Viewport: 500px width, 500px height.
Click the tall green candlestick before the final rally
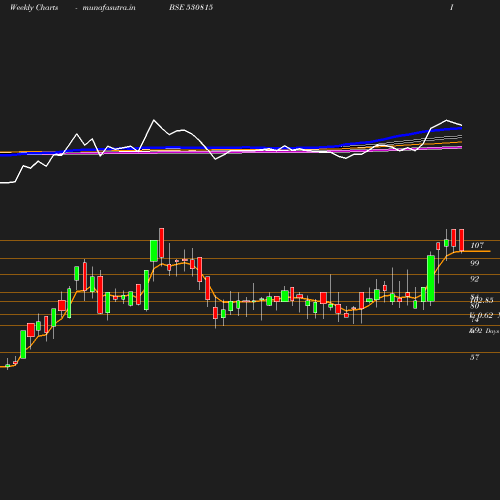click(x=431, y=278)
